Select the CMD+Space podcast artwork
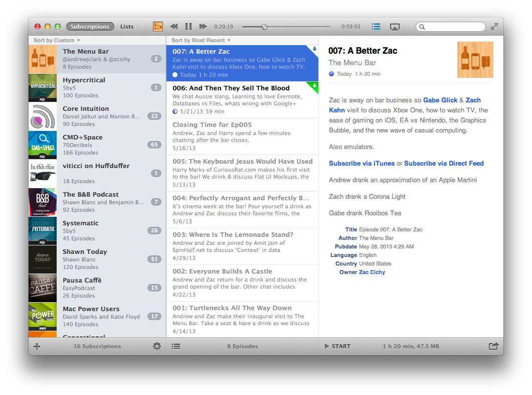This screenshot has height=395, width=532. coord(43,145)
